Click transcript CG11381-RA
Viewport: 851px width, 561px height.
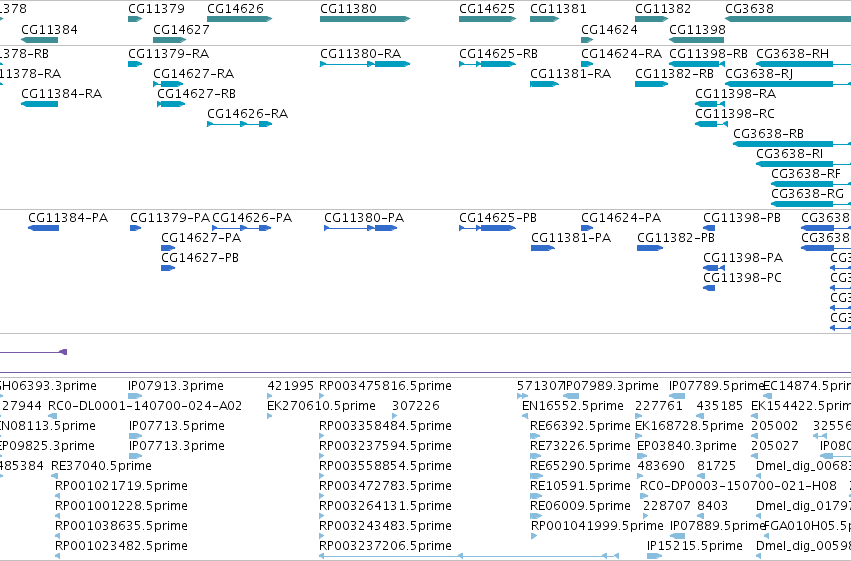[x=571, y=74]
